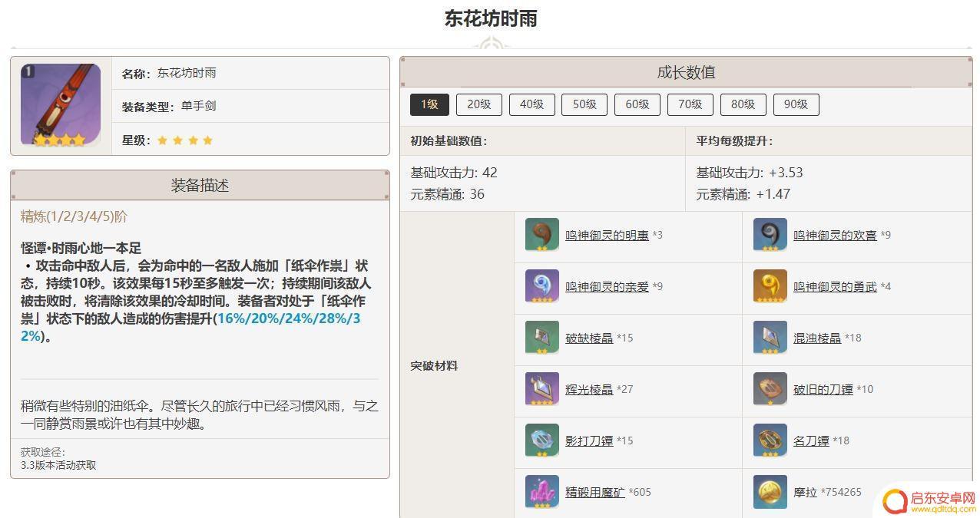
Task: Open the 鸣神御灵的明惠 link
Action: 607,235
